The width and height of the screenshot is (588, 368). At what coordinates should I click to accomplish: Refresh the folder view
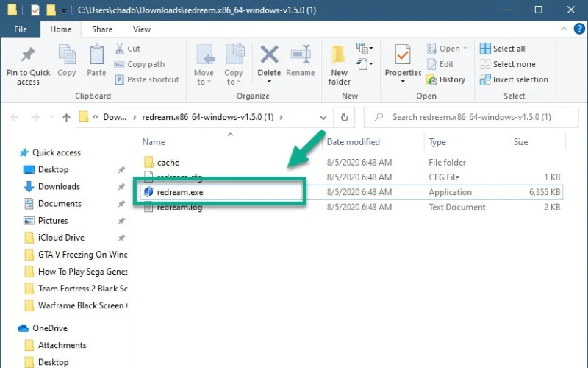click(344, 118)
